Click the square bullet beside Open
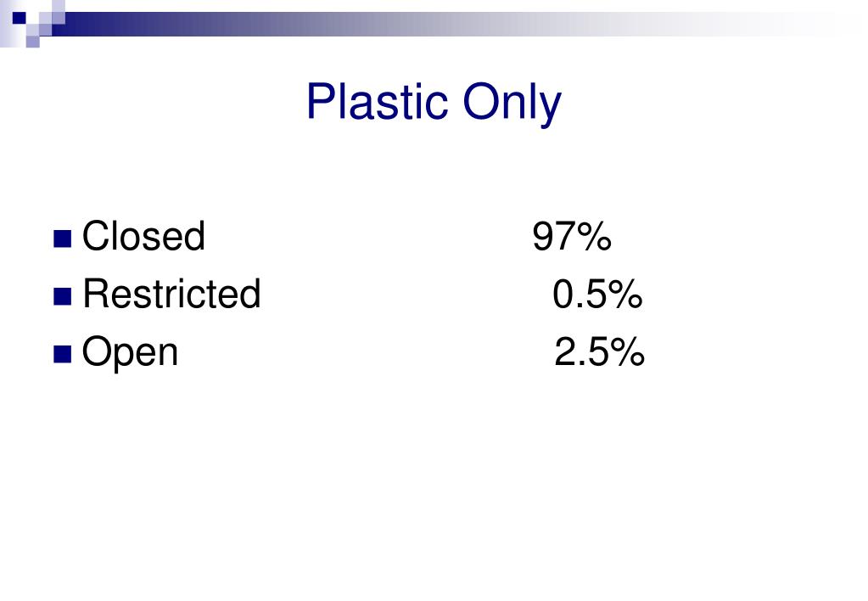The image size is (868, 601). (x=63, y=355)
